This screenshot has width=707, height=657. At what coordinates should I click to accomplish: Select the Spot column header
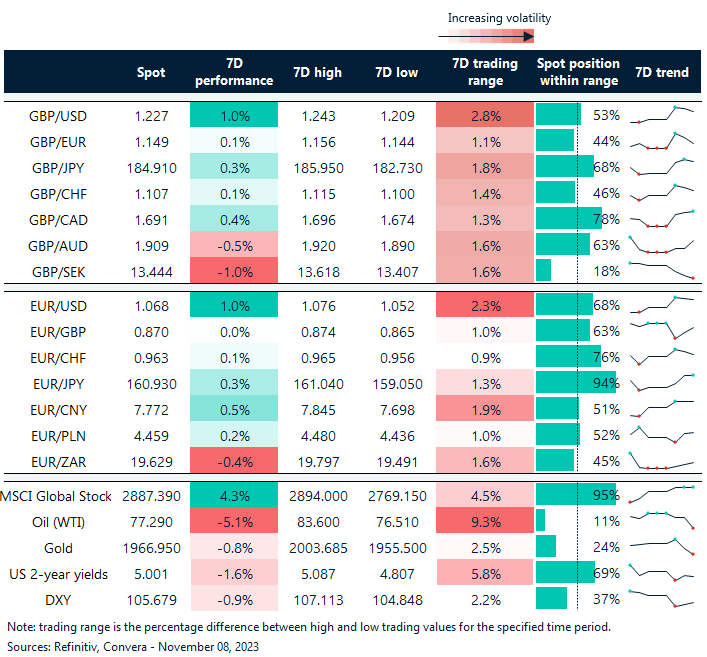point(151,72)
